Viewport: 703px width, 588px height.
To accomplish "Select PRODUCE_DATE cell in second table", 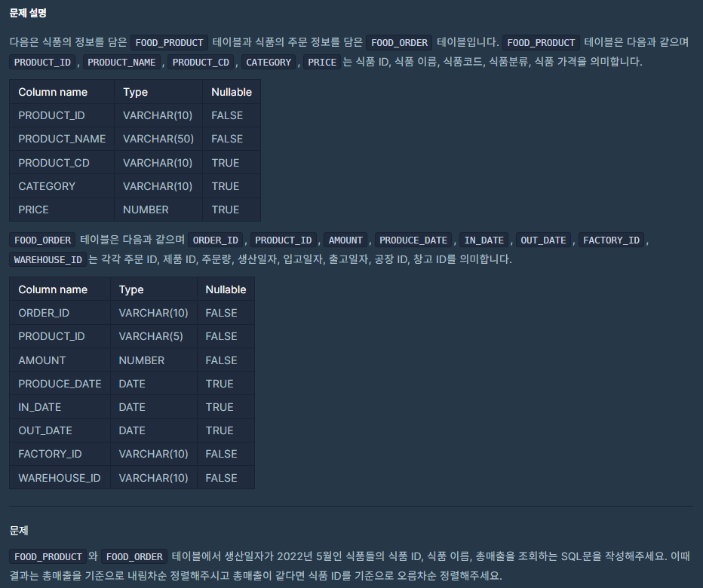I will click(60, 384).
